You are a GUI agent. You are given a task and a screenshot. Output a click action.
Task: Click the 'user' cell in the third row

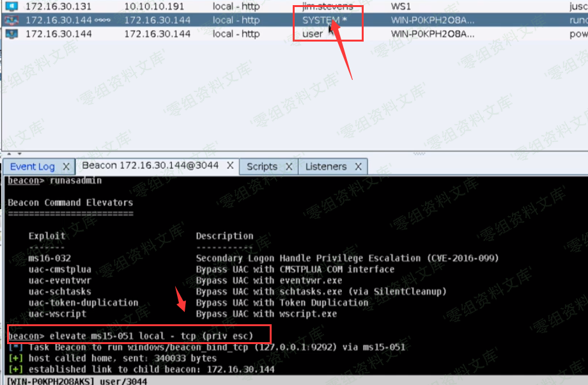(x=313, y=34)
